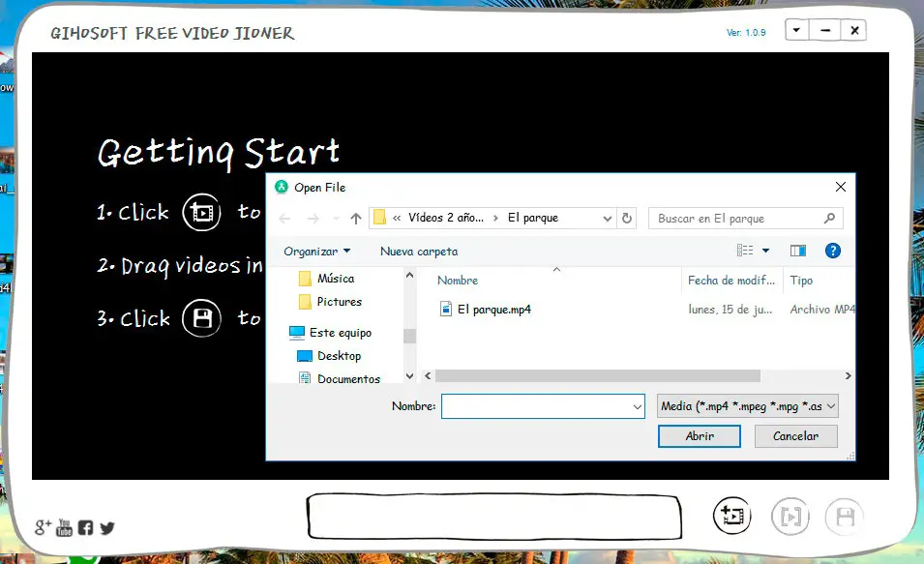The width and height of the screenshot is (924, 564).
Task: Expand the Nombre filename combo dropdown
Action: [638, 406]
